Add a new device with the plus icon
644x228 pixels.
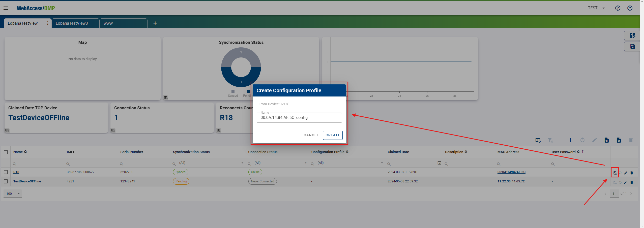570,140
